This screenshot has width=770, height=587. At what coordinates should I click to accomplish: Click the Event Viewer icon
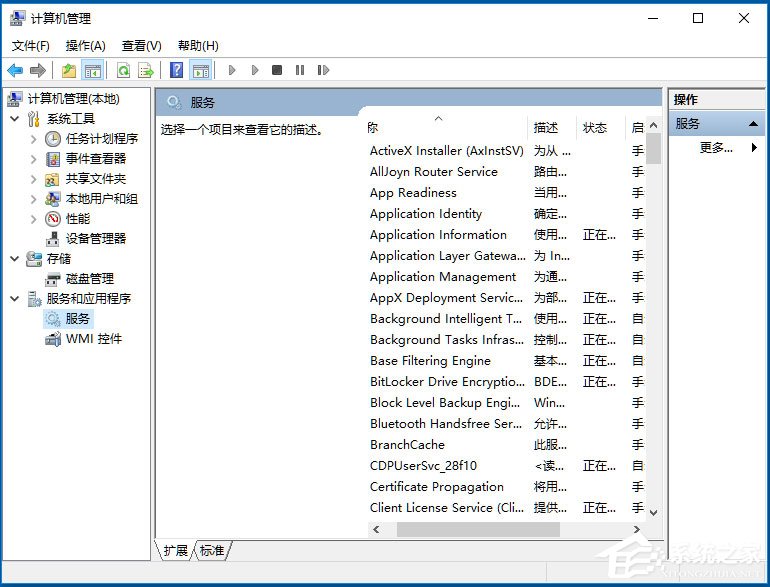(x=53, y=159)
